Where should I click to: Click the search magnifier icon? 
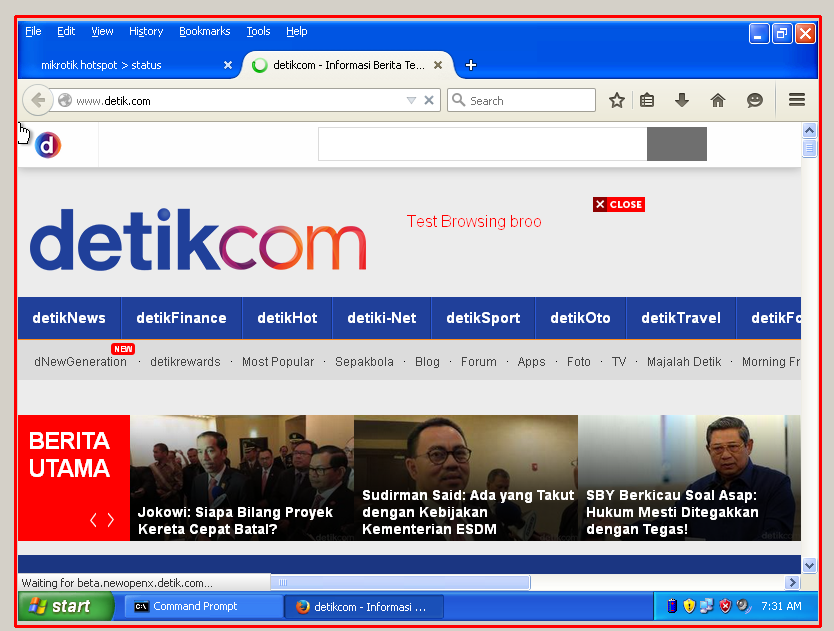point(458,99)
